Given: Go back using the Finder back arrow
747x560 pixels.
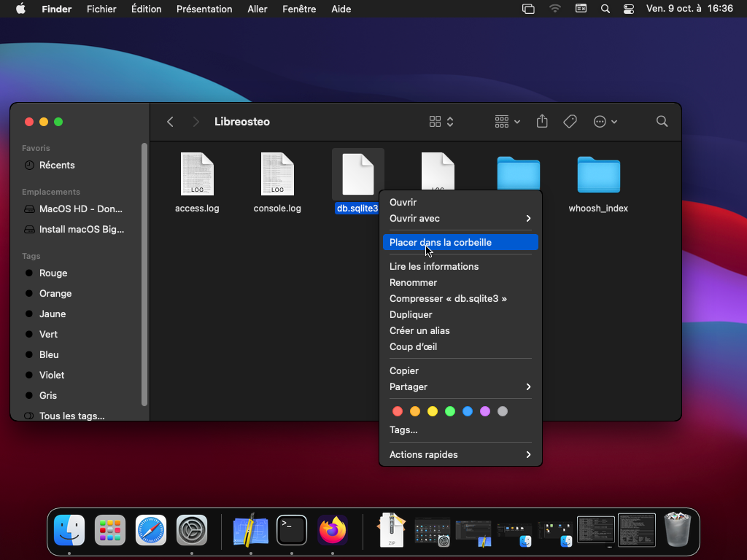Looking at the screenshot, I should [170, 122].
